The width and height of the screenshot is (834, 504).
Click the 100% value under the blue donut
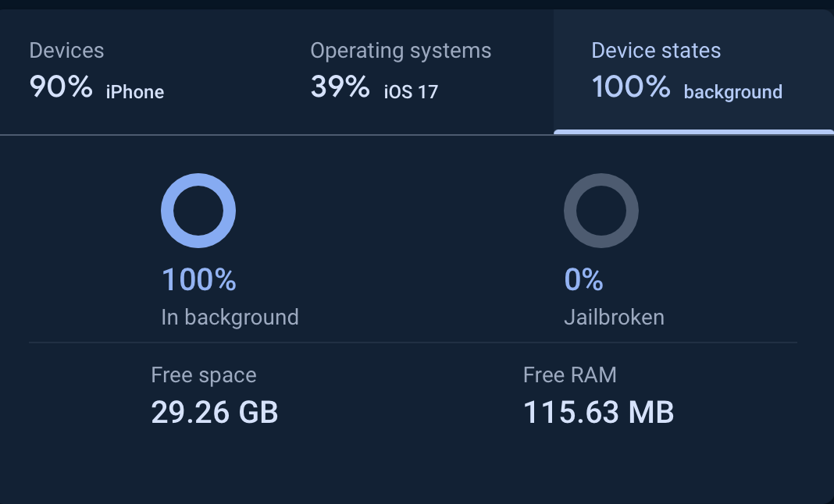point(198,279)
